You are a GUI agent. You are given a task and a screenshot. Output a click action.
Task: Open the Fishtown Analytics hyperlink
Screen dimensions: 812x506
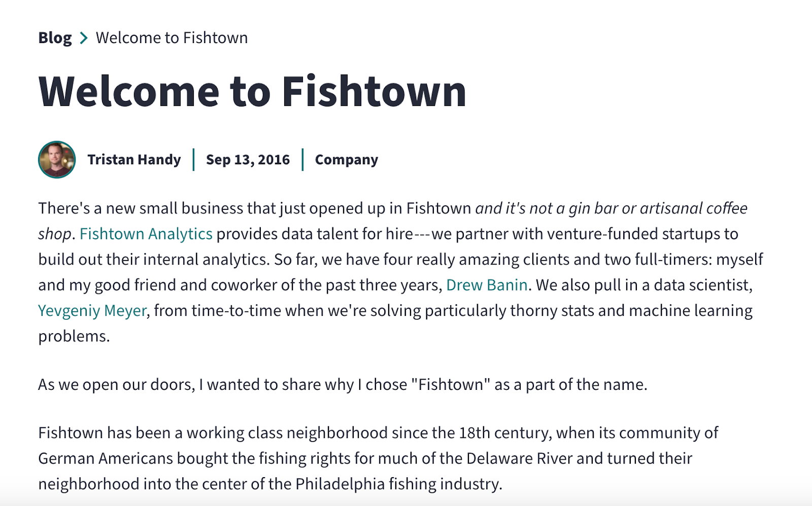[x=146, y=234]
